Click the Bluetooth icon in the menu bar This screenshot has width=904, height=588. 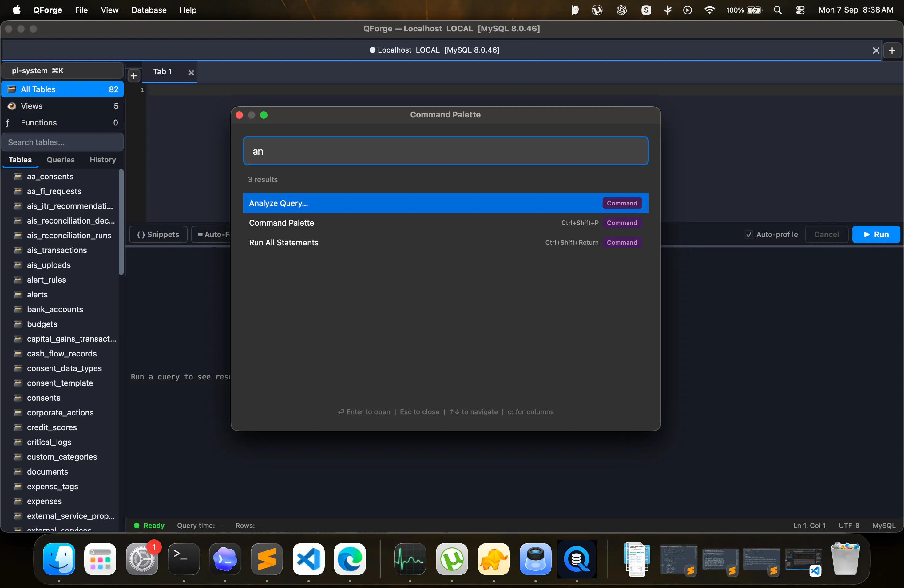(668, 10)
